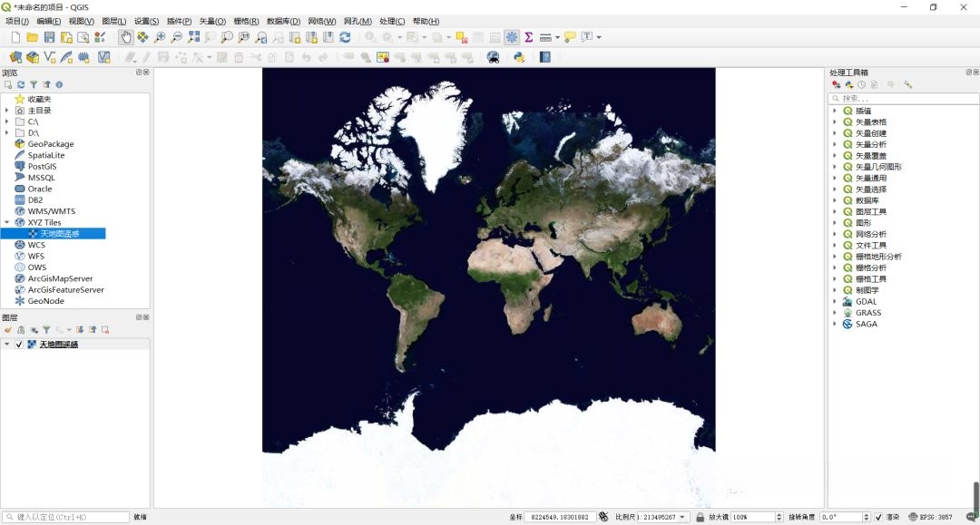980x525 pixels.
Task: Toggle the 渲染 render checkbox
Action: coord(878,517)
